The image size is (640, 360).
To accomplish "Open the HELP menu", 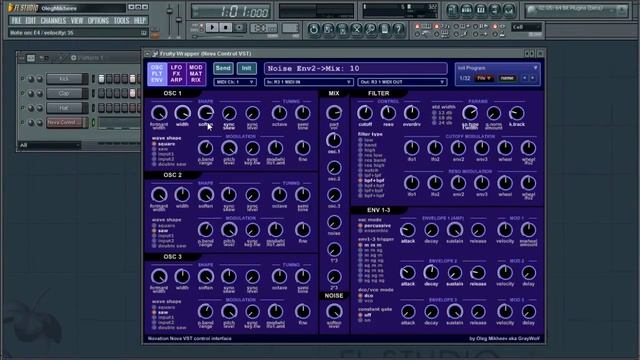I will tap(140, 20).
